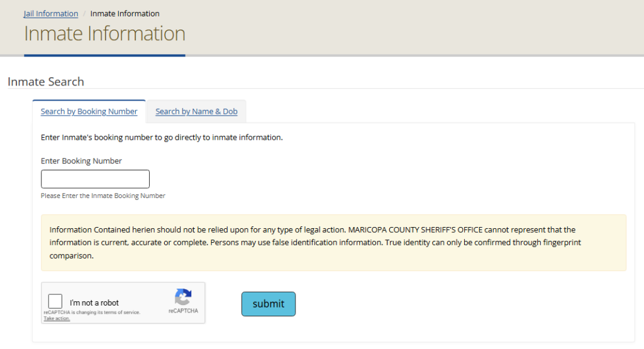Click the Jail Information breadcrumb link
The height and width of the screenshot is (349, 644).
pyautogui.click(x=51, y=13)
